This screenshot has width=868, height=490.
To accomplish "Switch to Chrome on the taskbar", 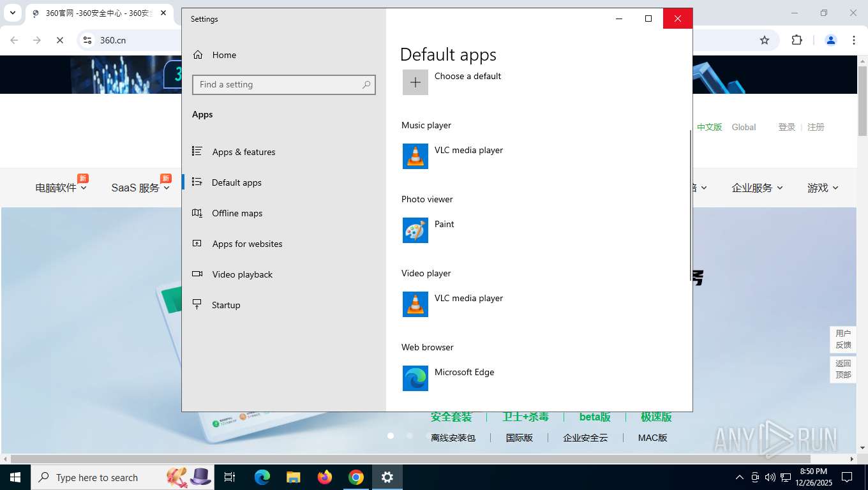I will pos(356,477).
